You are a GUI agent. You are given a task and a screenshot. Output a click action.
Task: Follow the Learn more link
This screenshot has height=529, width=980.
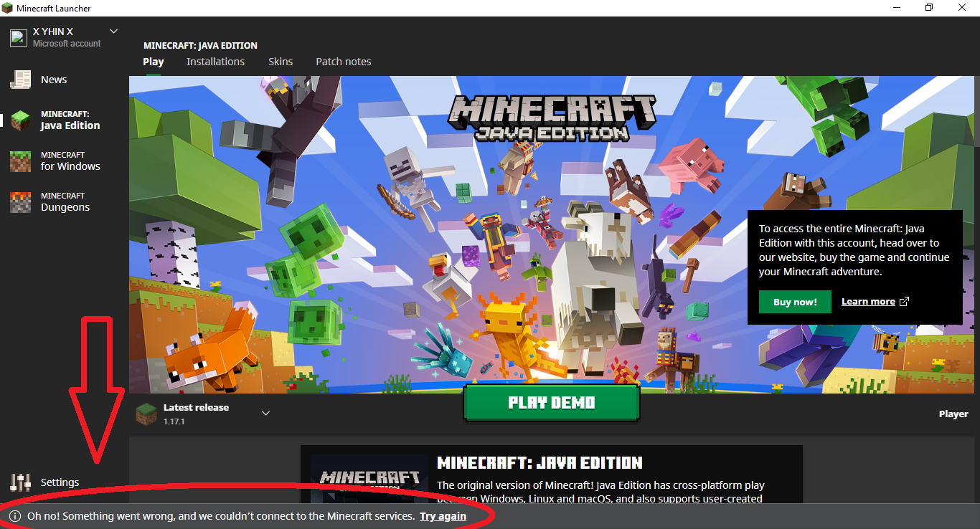point(868,302)
